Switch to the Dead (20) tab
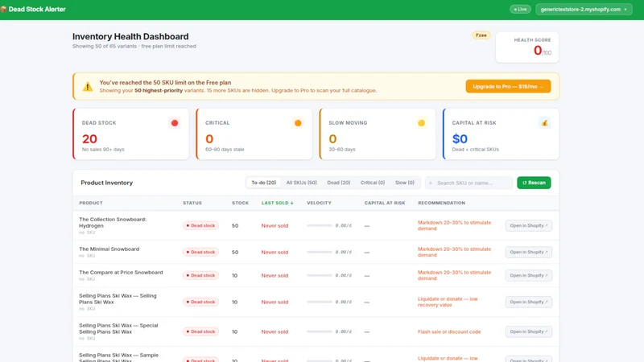The height and width of the screenshot is (362, 644). pos(338,183)
